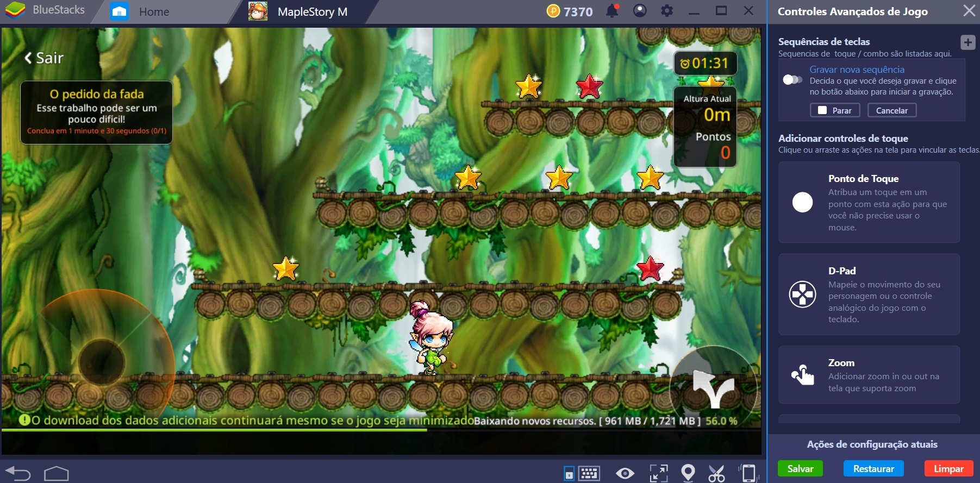Image resolution: width=980 pixels, height=483 pixels.
Task: Open the keyboard controls icon
Action: click(589, 473)
